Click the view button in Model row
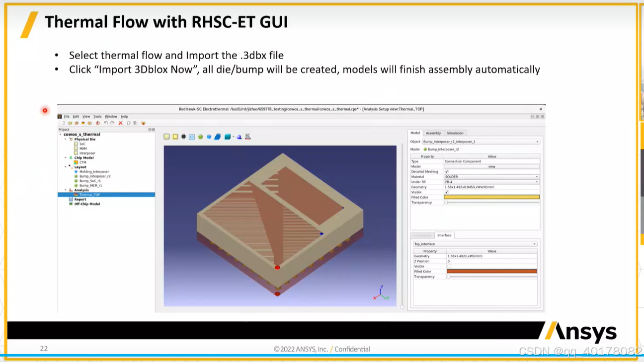644x362 pixels. pyautogui.click(x=491, y=167)
